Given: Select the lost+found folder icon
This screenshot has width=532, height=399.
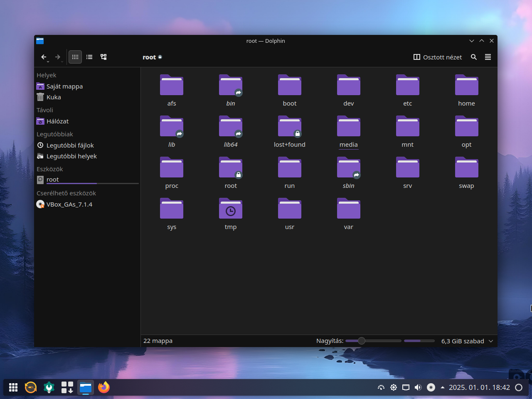Looking at the screenshot, I should 290,126.
